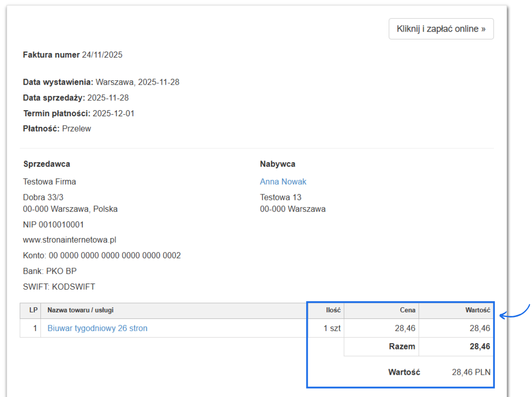
Task: Click the '1 szt' quantity cell
Action: [332, 328]
